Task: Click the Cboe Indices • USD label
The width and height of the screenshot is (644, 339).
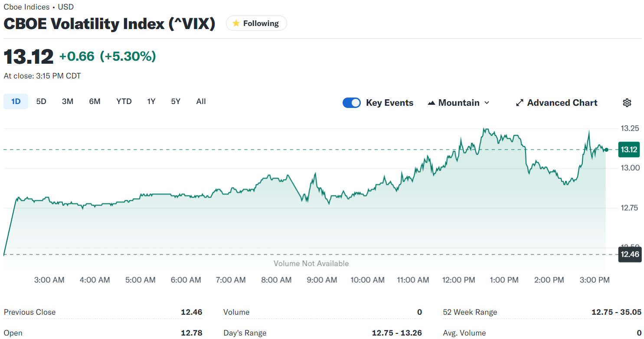Action: (39, 7)
